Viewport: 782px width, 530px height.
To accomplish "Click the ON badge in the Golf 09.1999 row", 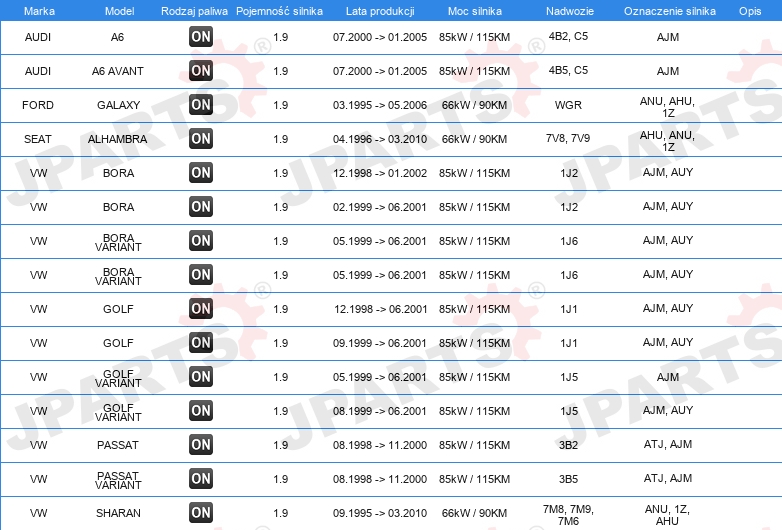I will click(x=201, y=342).
